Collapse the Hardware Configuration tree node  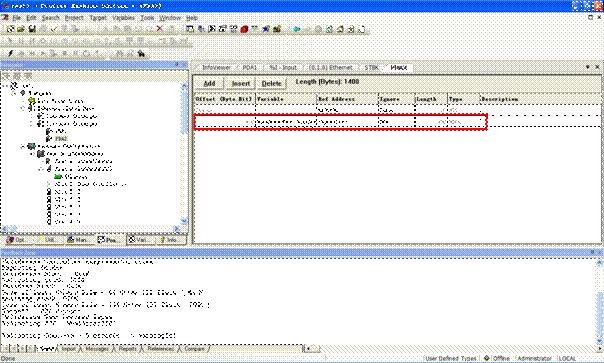click(22, 146)
